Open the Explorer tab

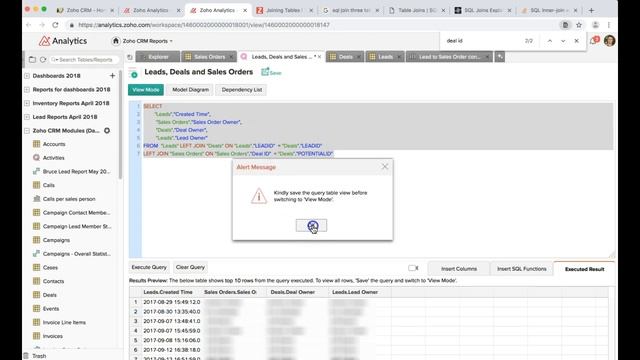[158, 57]
